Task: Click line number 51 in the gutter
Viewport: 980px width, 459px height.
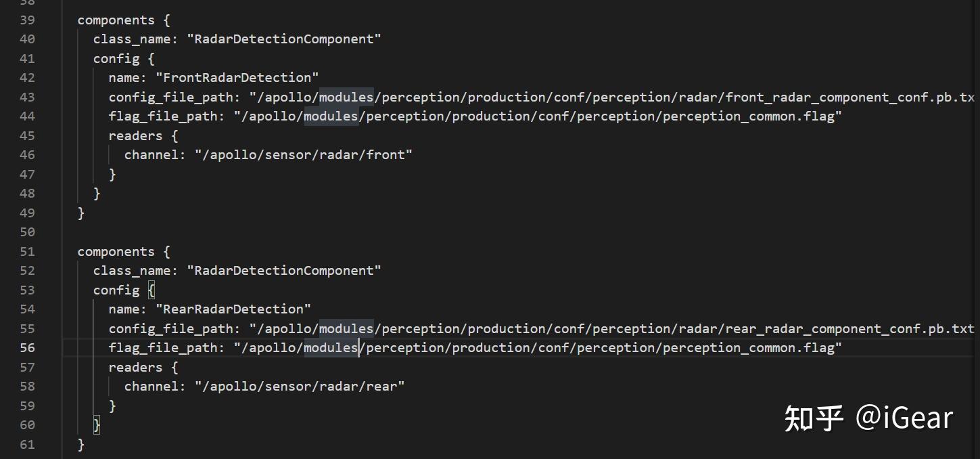Action: 27,251
